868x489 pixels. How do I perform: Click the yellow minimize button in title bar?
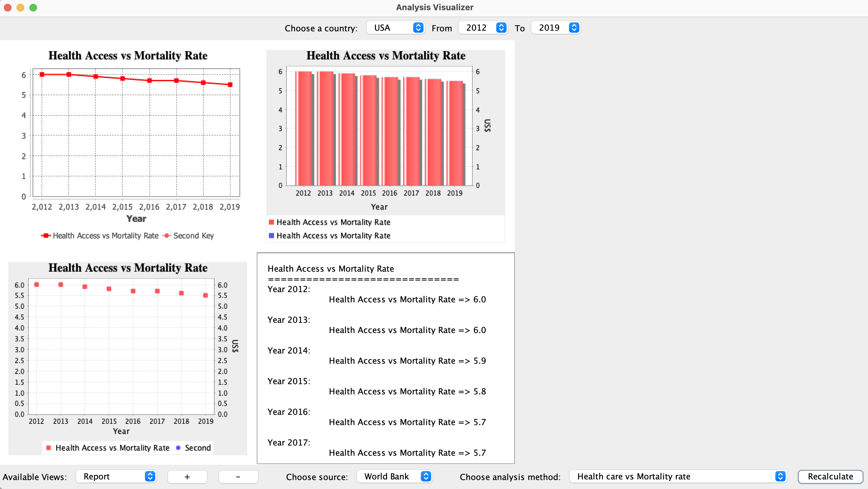pyautogui.click(x=20, y=7)
